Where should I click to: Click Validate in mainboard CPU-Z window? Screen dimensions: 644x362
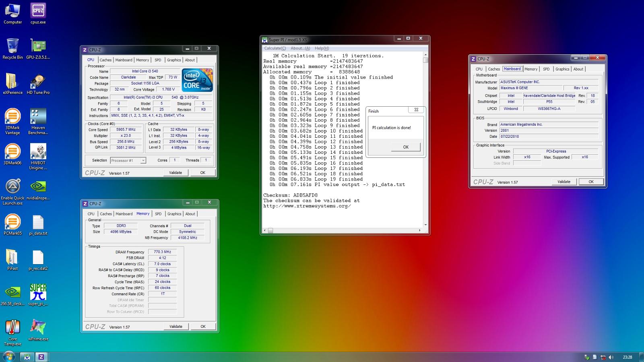563,182
